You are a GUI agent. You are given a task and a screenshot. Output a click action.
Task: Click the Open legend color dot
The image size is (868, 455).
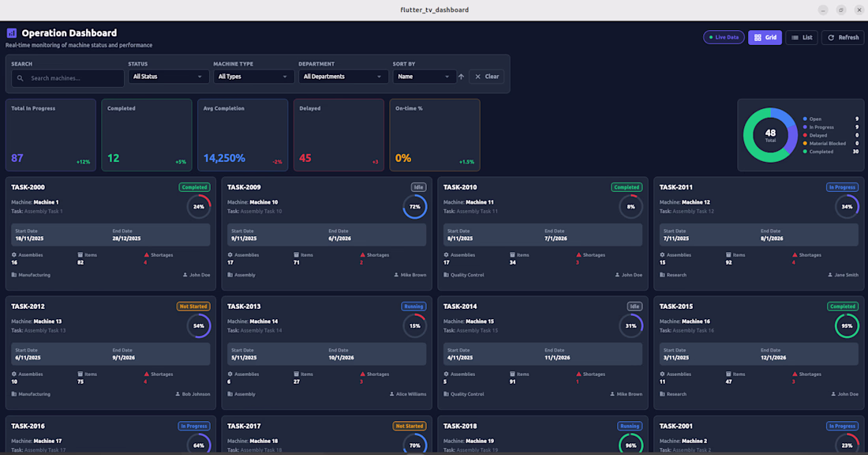point(805,118)
